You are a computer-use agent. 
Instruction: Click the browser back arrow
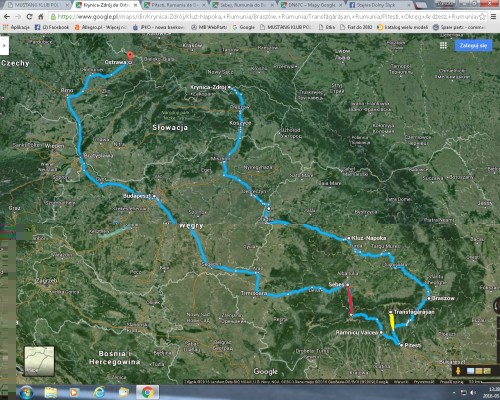7,17
